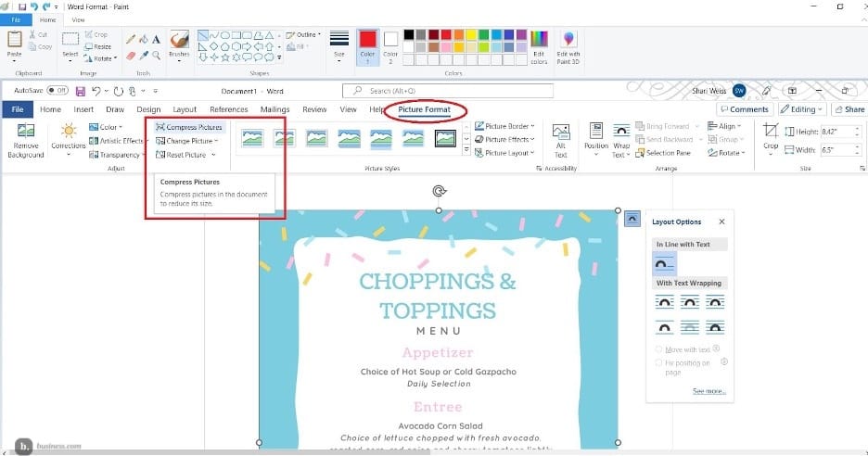
Task: Expand the Picture Border dropdown
Action: pos(504,126)
